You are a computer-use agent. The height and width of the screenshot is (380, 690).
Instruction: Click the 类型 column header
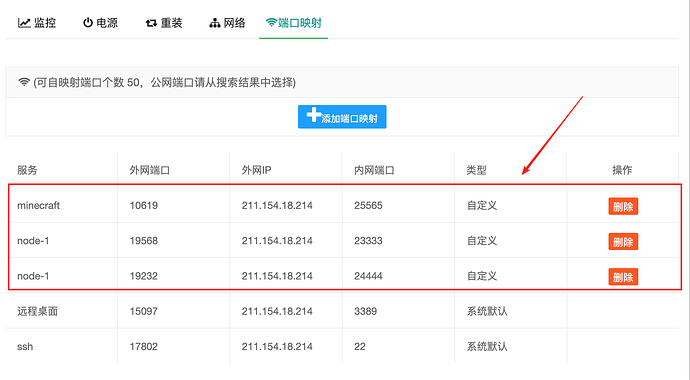[477, 170]
